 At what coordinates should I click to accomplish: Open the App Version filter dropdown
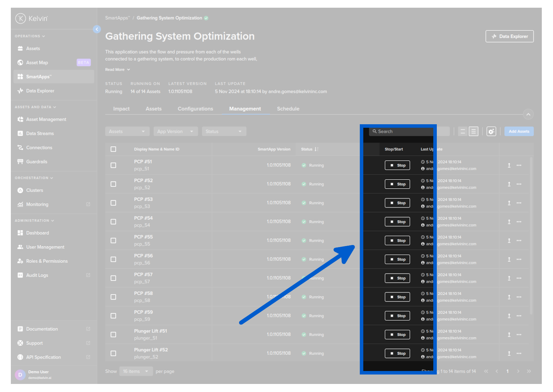pos(175,132)
